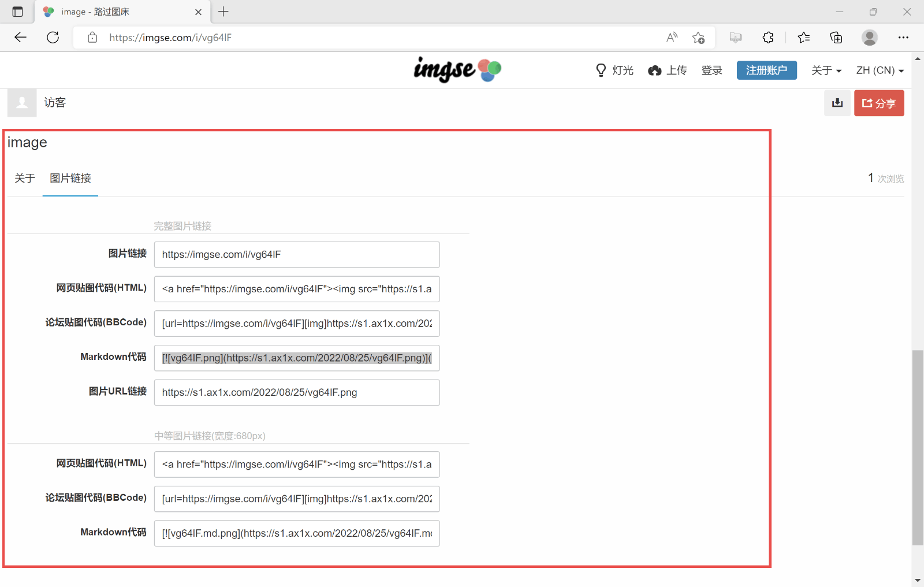Click the visitor avatar thumbnail

pyautogui.click(x=22, y=103)
